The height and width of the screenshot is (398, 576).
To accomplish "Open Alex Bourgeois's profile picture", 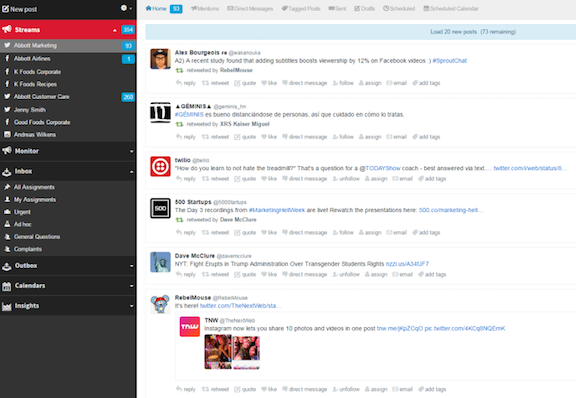I will 160,59.
